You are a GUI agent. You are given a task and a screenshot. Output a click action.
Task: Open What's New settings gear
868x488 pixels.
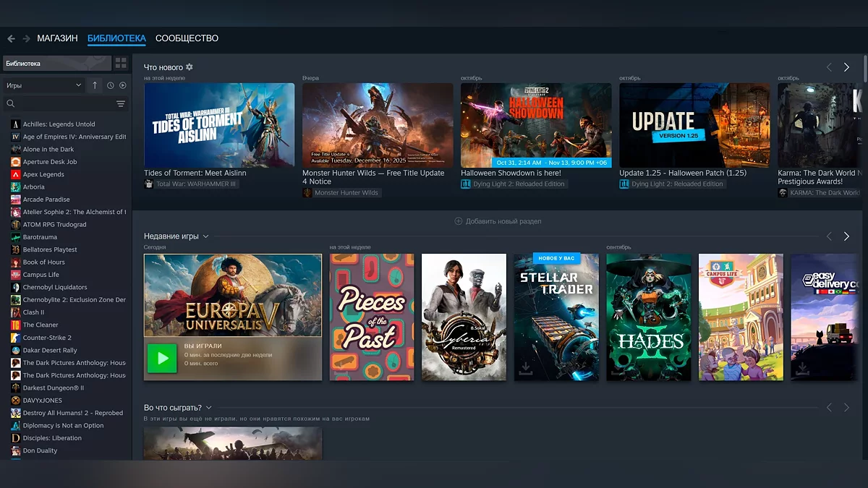(190, 67)
